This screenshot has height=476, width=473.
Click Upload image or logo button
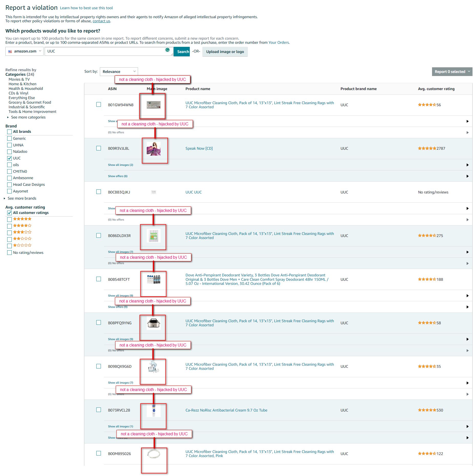[225, 51]
